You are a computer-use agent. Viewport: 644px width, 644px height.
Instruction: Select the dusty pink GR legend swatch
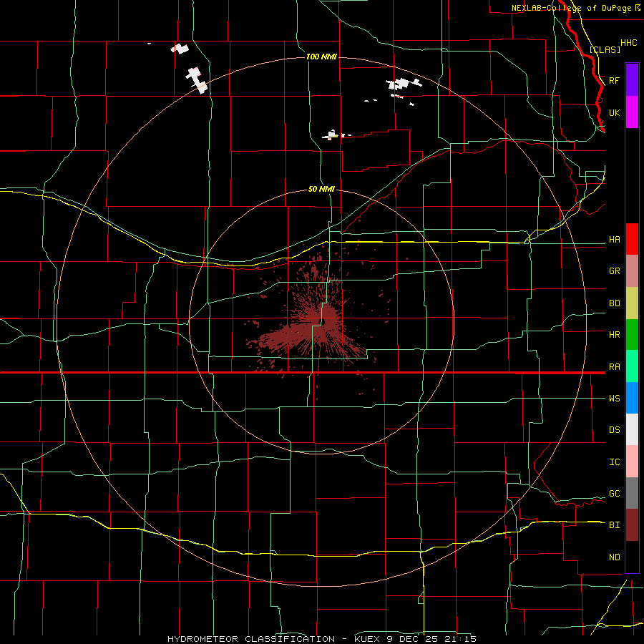click(632, 271)
